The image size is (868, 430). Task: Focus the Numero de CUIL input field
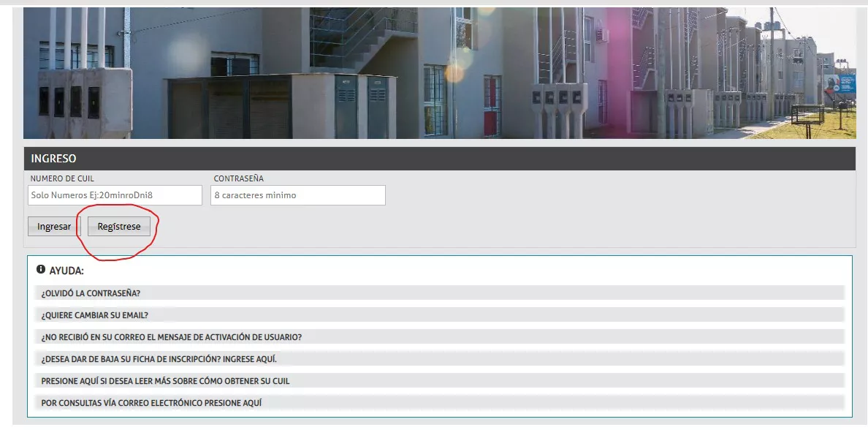(115, 195)
